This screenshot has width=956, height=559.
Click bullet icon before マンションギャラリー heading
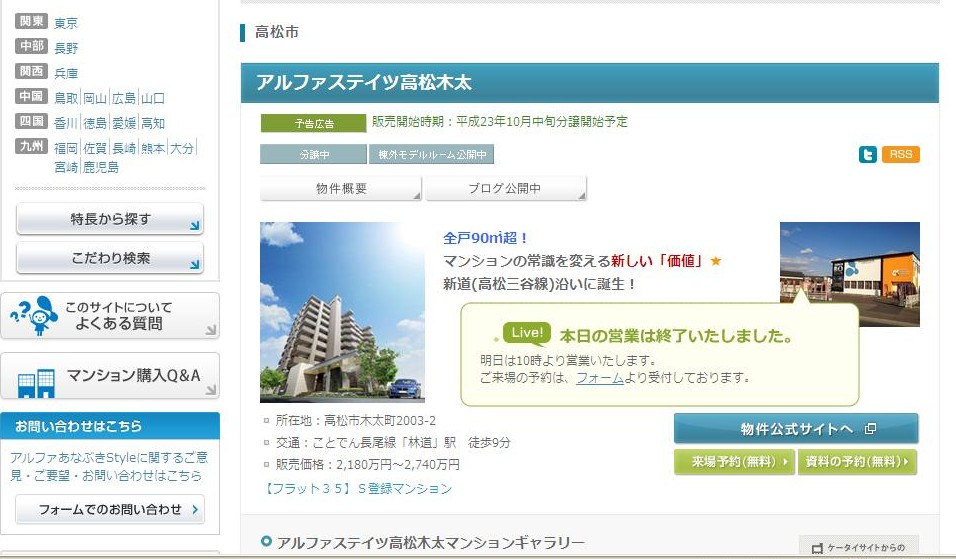tap(266, 541)
